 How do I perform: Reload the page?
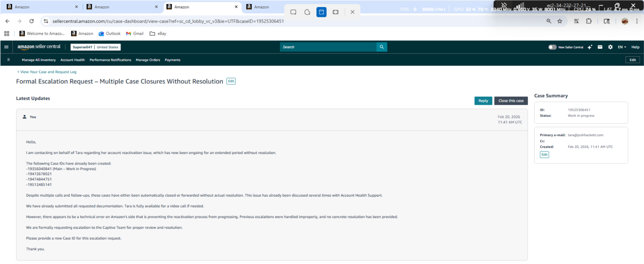[32, 21]
